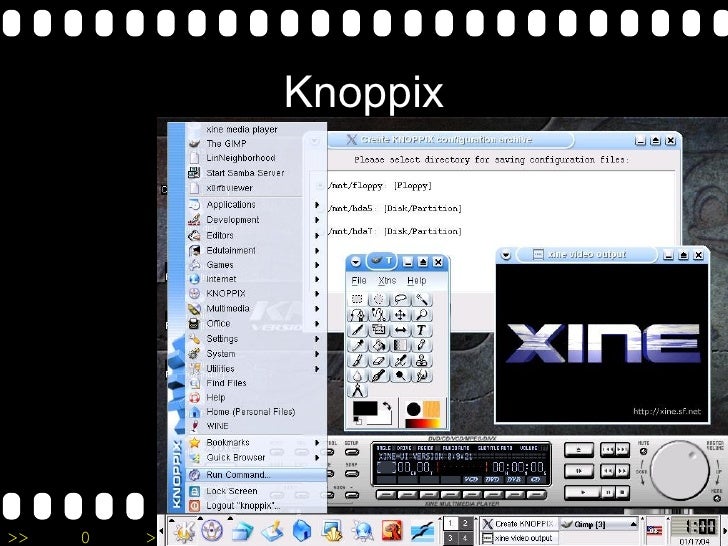
Task: Launch Konqueror web browser from the panel
Action: coord(363,531)
